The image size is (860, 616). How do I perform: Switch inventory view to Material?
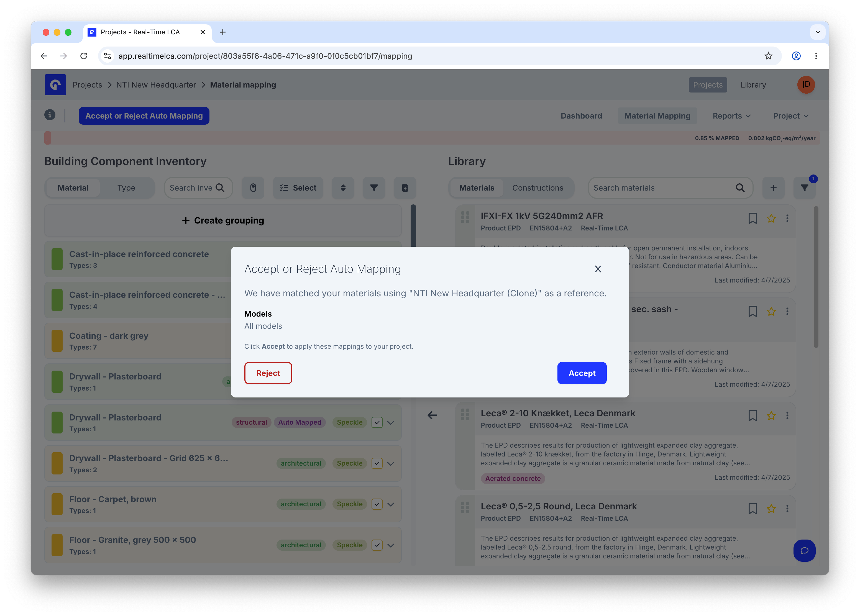73,188
